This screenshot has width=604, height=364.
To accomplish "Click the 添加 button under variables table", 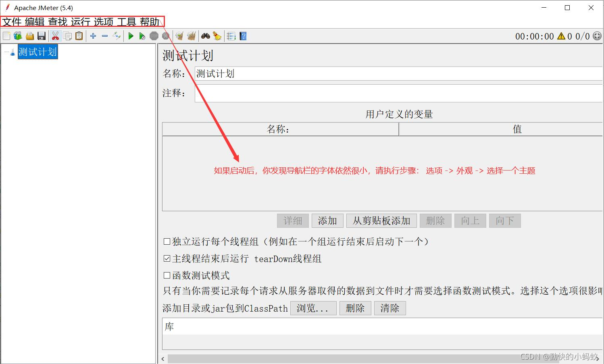I will coord(327,220).
